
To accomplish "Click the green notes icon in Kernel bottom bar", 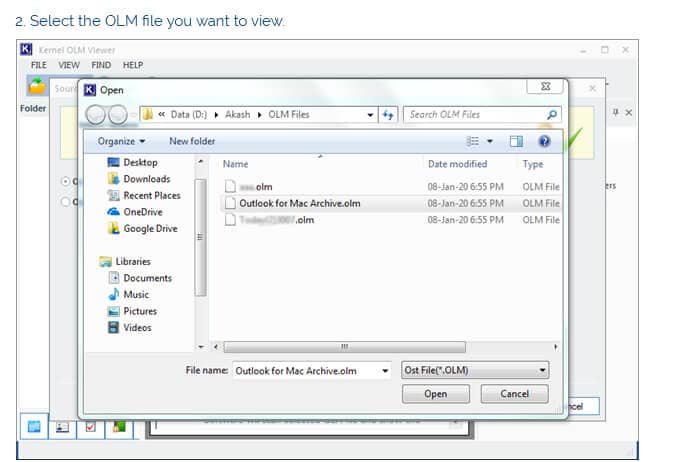I will 119,427.
